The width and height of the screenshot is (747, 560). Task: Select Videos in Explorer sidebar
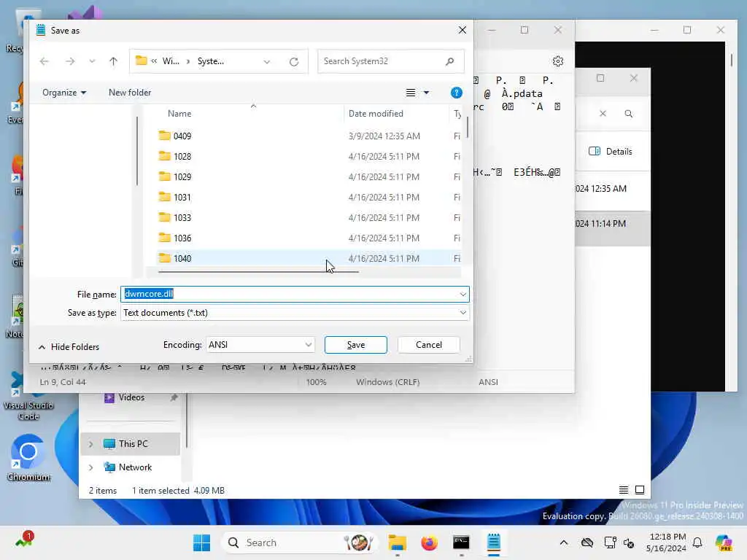(131, 397)
